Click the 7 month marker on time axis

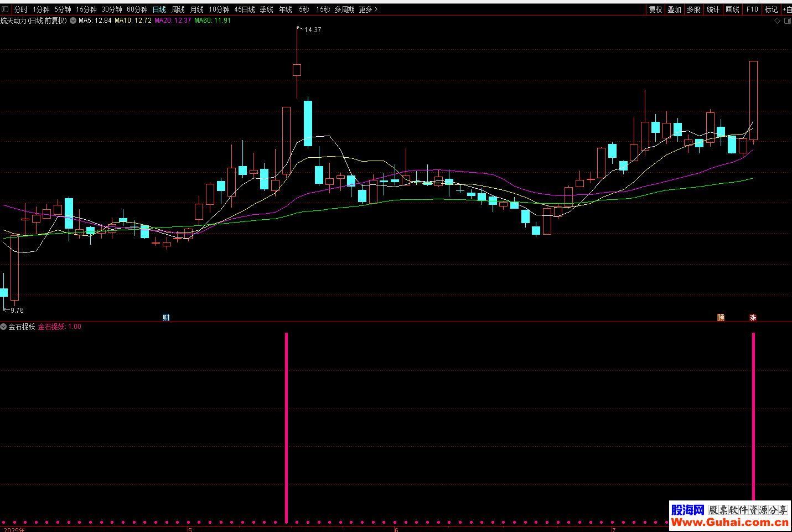[613, 529]
